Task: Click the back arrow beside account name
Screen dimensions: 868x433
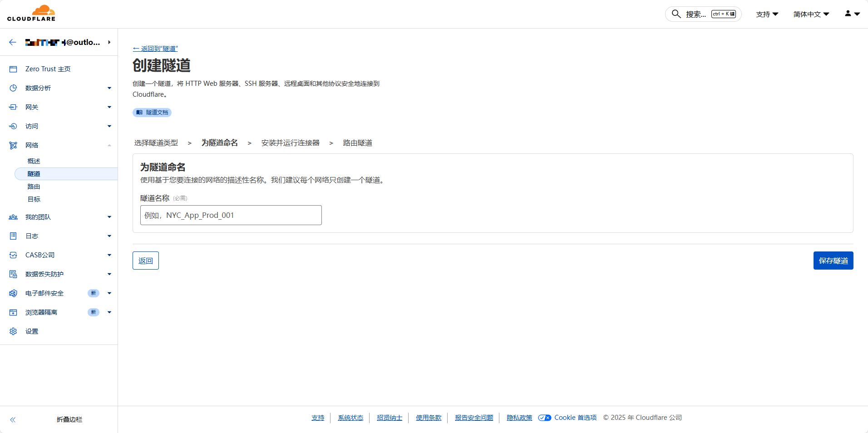Action: 13,42
